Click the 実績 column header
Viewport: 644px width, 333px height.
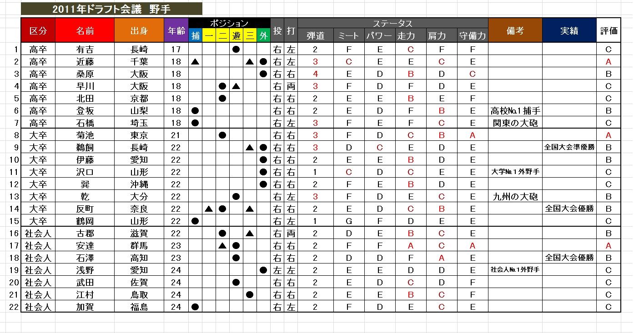(x=569, y=30)
